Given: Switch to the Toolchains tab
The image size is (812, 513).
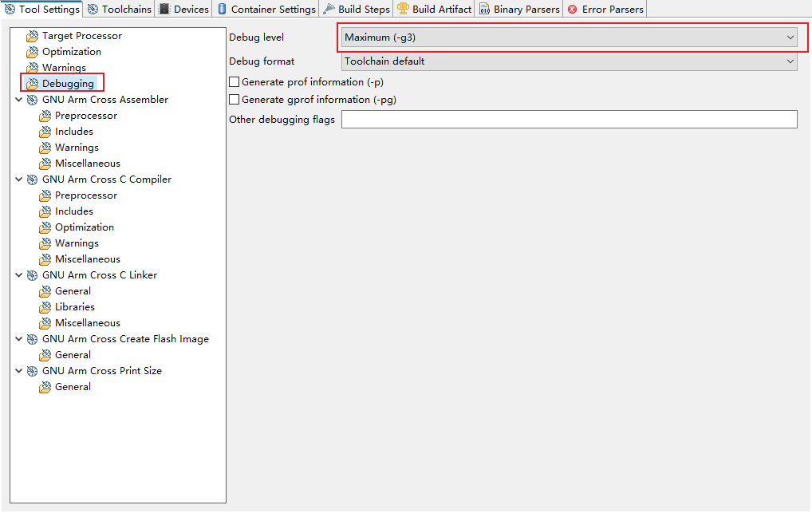Looking at the screenshot, I should pos(119,10).
